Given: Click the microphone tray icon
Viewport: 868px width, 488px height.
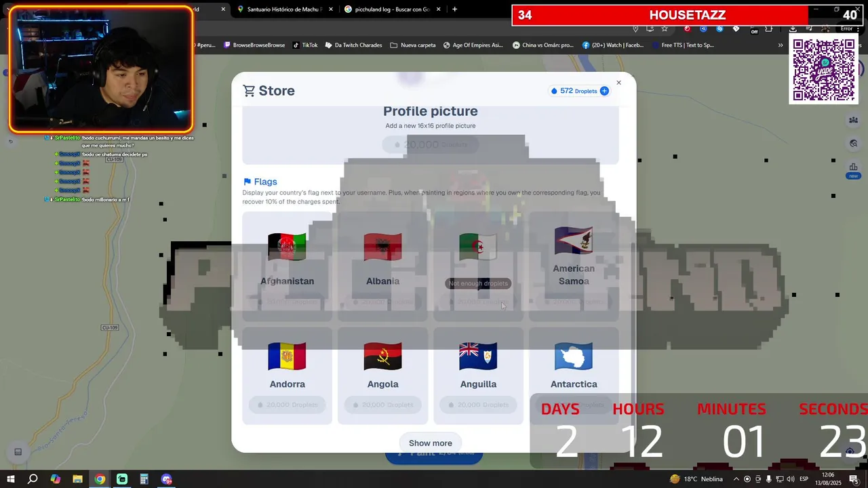Looking at the screenshot, I should coord(768,479).
